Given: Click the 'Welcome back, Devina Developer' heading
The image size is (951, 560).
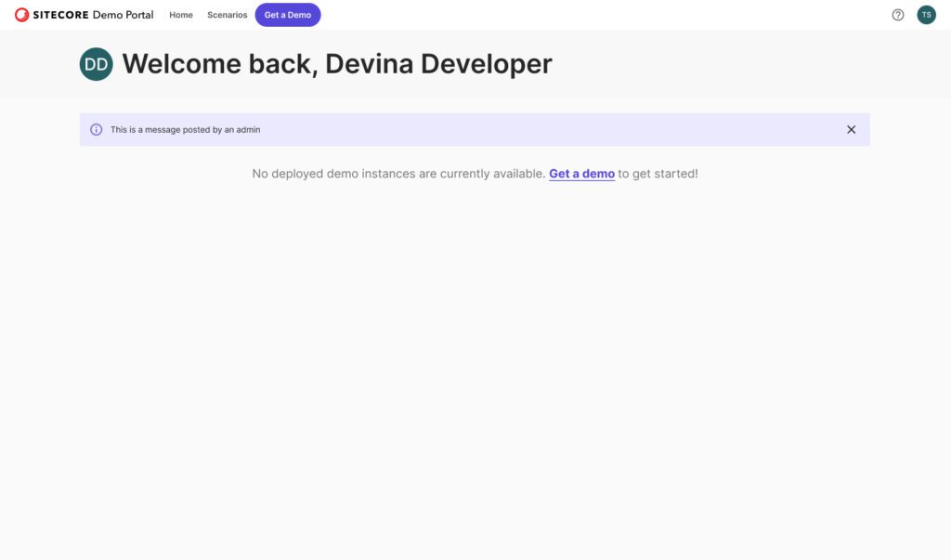Looking at the screenshot, I should click(x=336, y=64).
